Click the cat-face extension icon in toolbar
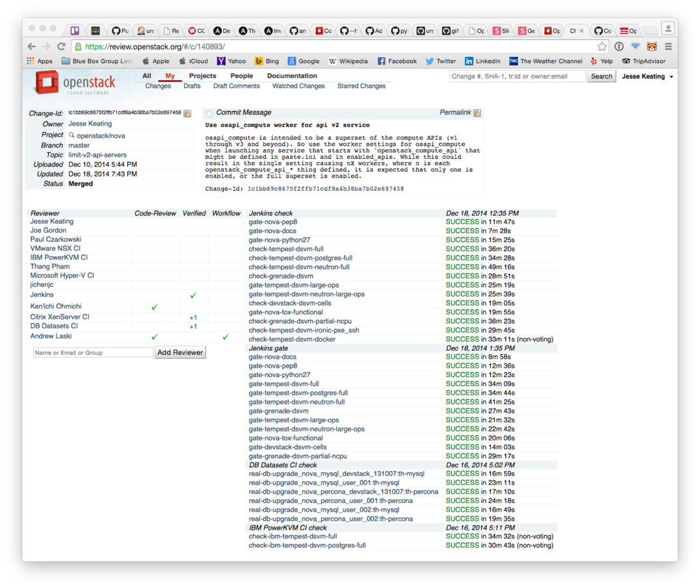 point(652,46)
